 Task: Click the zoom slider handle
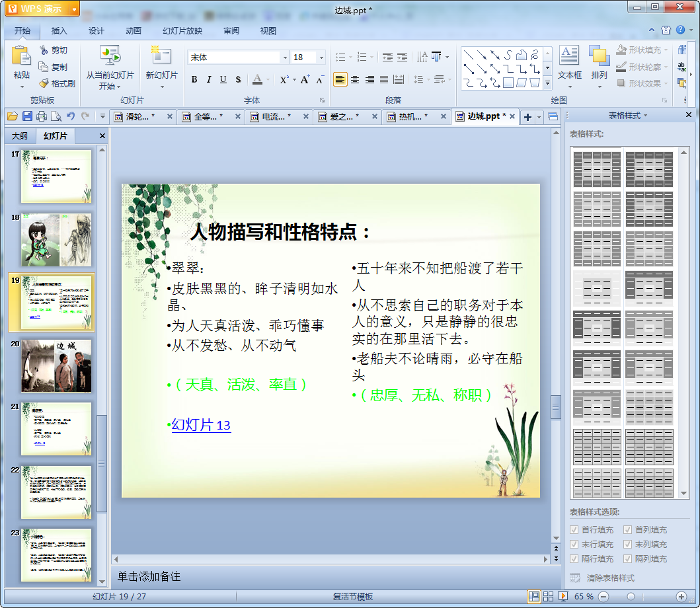631,596
